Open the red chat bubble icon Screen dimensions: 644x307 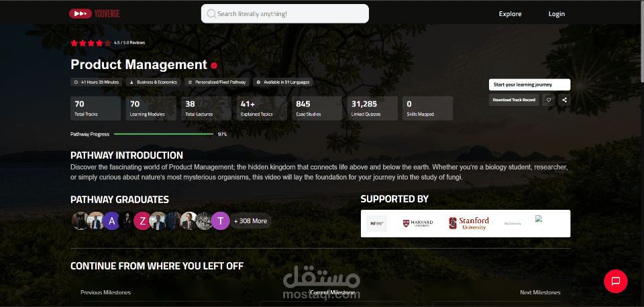(x=616, y=281)
